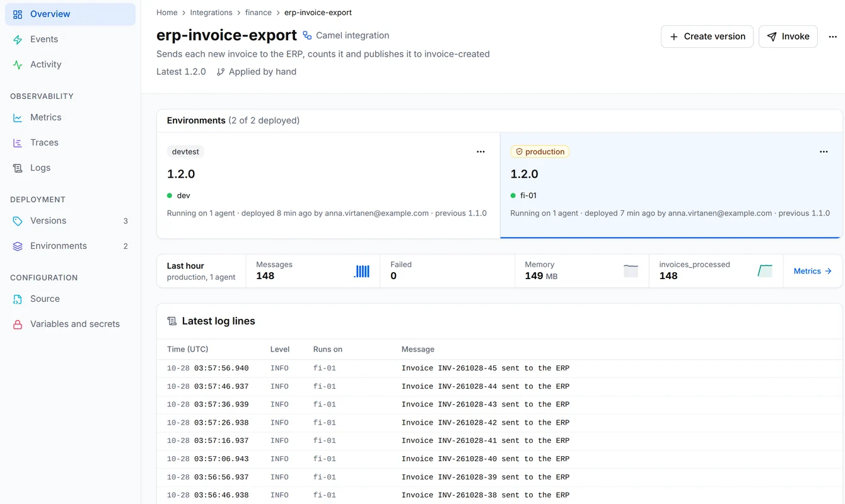Click the production shield badge

pyautogui.click(x=540, y=152)
